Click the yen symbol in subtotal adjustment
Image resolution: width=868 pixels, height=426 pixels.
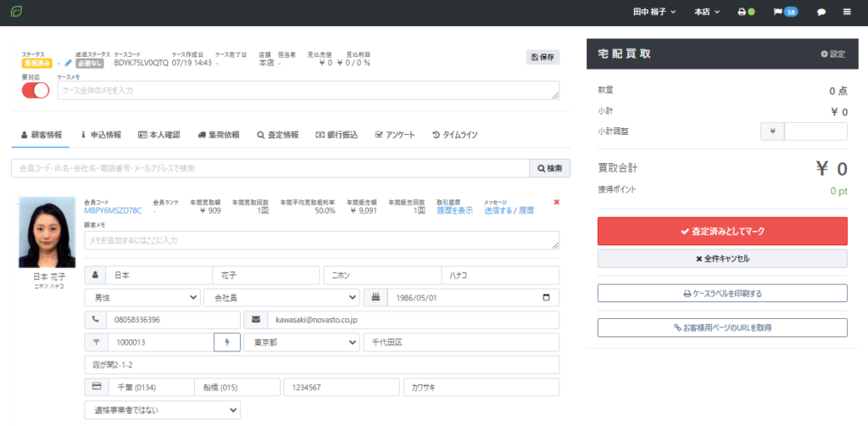point(773,132)
